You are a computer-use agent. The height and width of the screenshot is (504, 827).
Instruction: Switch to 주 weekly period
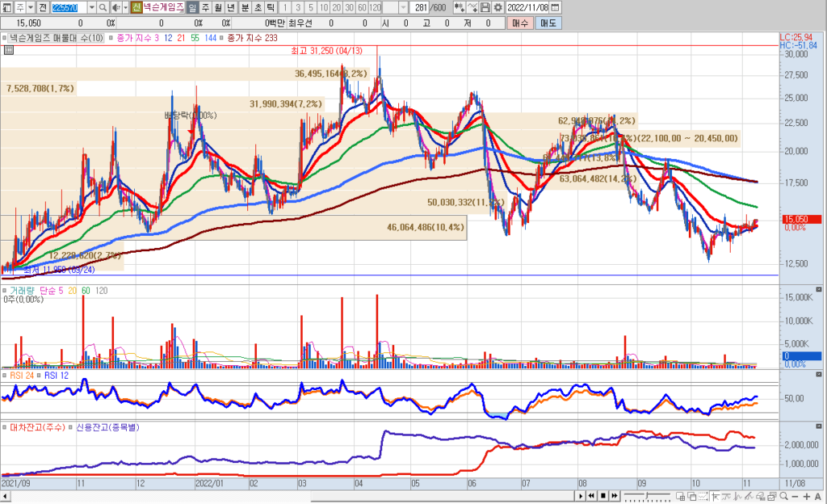(205, 7)
